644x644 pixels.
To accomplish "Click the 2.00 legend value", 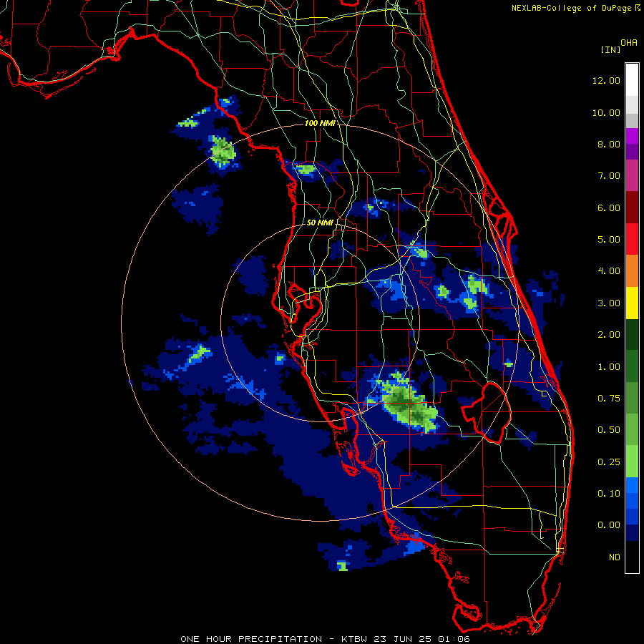I will tap(609, 335).
